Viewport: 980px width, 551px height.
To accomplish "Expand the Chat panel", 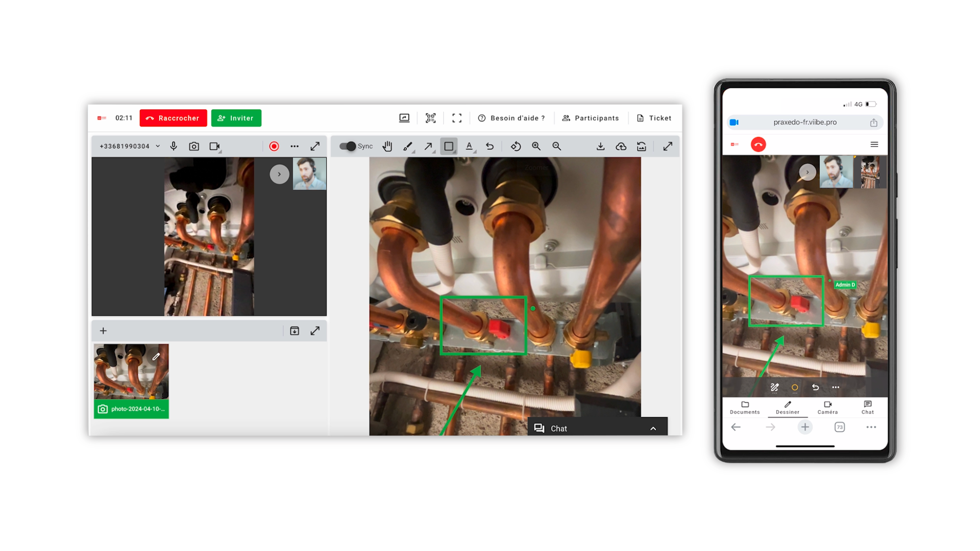I will (653, 429).
